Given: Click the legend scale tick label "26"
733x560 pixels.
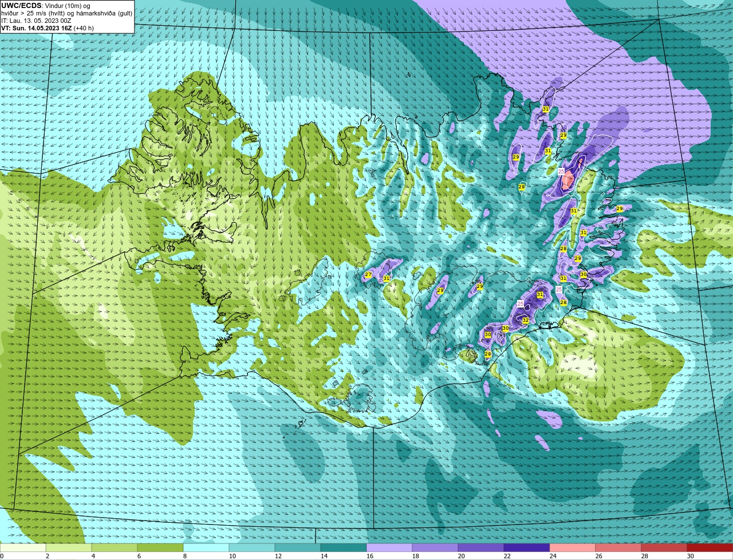Looking at the screenshot, I should point(599,556).
